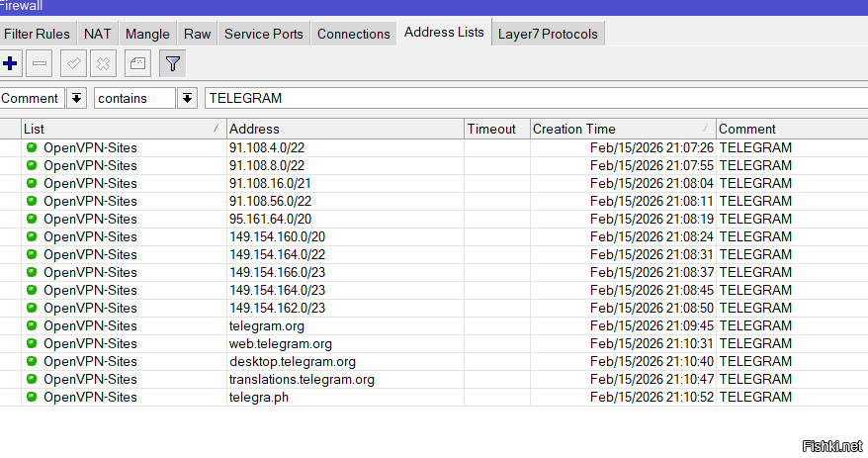Click green status icon of telegra.ph entry
Screen dimensions: 868x458
[x=32, y=398]
